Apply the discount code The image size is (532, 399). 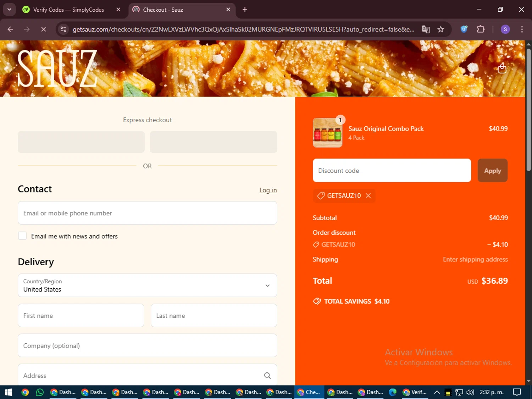tap(493, 171)
